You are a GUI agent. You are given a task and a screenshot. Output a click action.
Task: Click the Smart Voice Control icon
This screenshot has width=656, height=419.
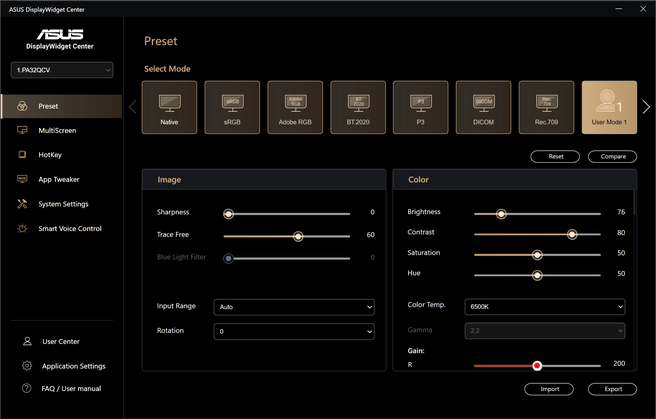tap(22, 228)
